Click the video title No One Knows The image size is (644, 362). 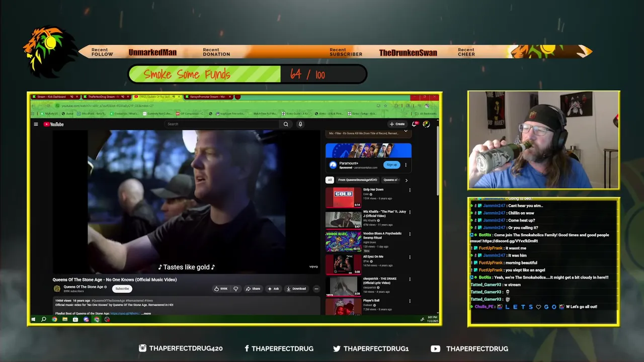(x=115, y=280)
